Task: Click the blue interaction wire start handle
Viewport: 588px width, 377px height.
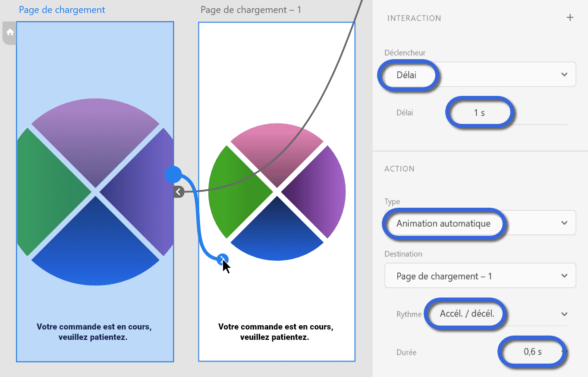Action: [173, 174]
